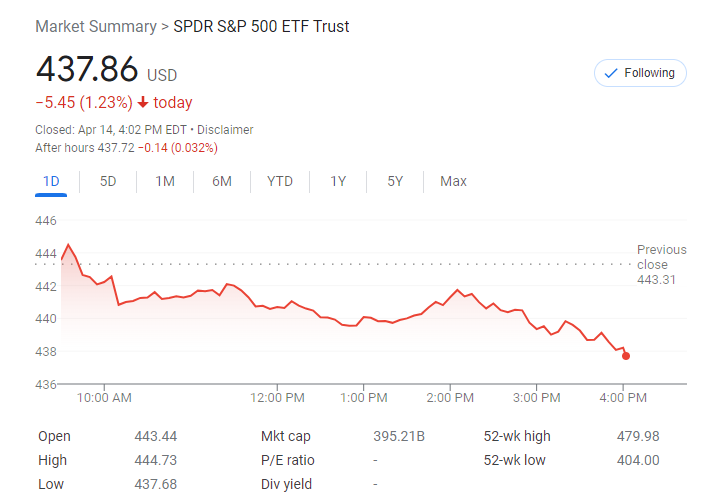Switch to the 5D chart tab
The height and width of the screenshot is (502, 728).
[108, 181]
